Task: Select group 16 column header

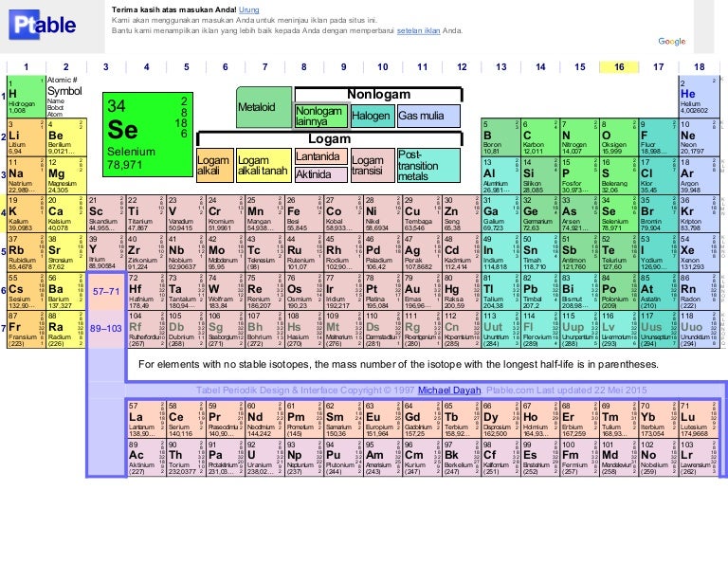Action: coord(619,67)
